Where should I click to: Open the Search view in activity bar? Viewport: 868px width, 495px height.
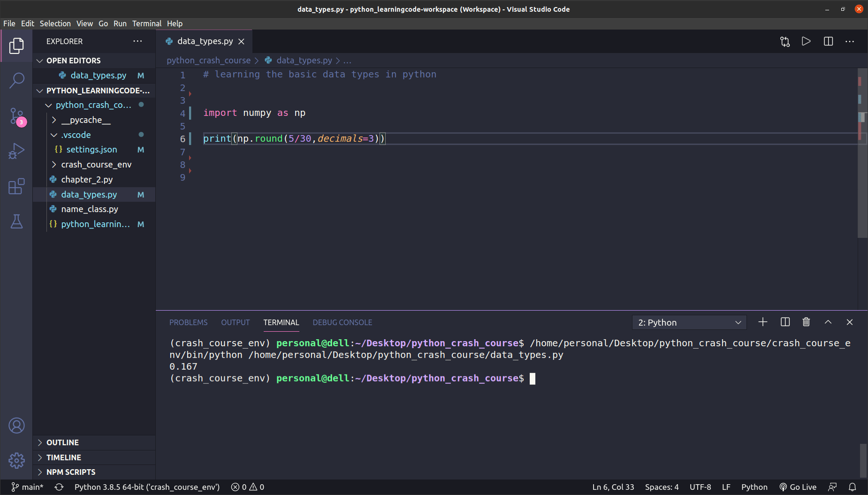(16, 80)
